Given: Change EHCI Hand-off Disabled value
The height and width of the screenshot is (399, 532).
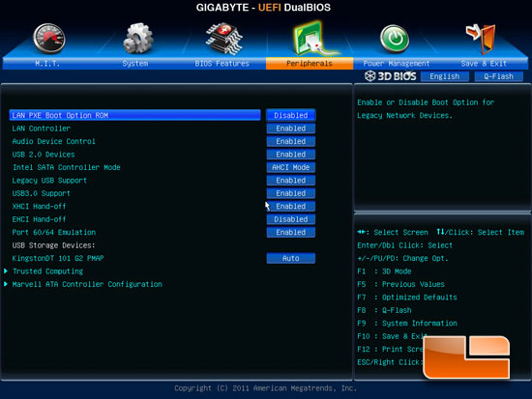Looking at the screenshot, I should (291, 219).
